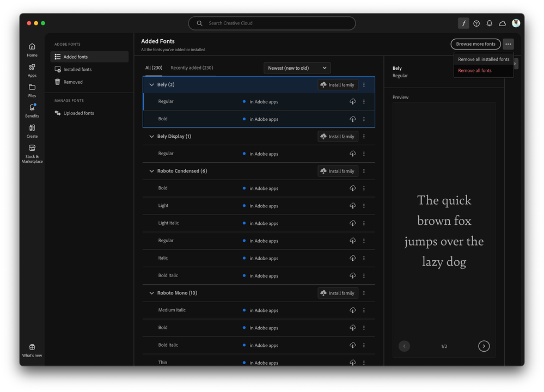Screen dimensions: 544x392
Task: Collapse the Bely Display (1) family
Action: (x=151, y=136)
